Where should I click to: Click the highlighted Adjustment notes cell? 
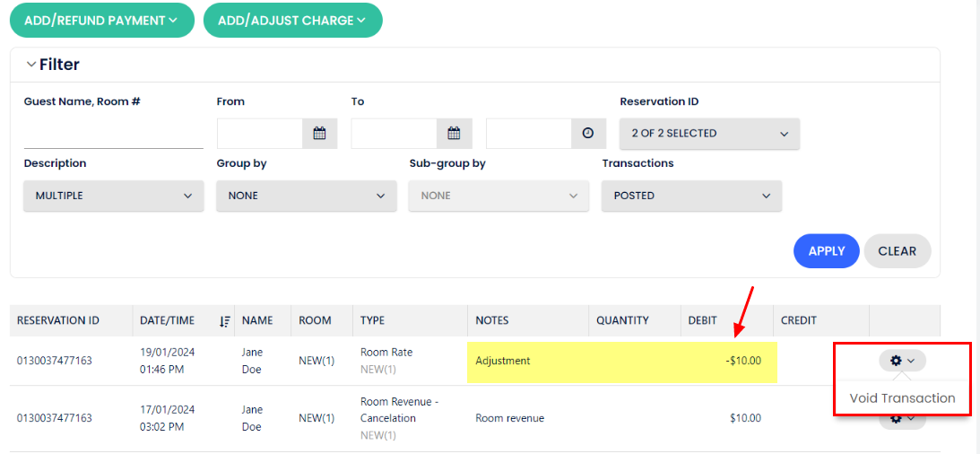(x=529, y=361)
